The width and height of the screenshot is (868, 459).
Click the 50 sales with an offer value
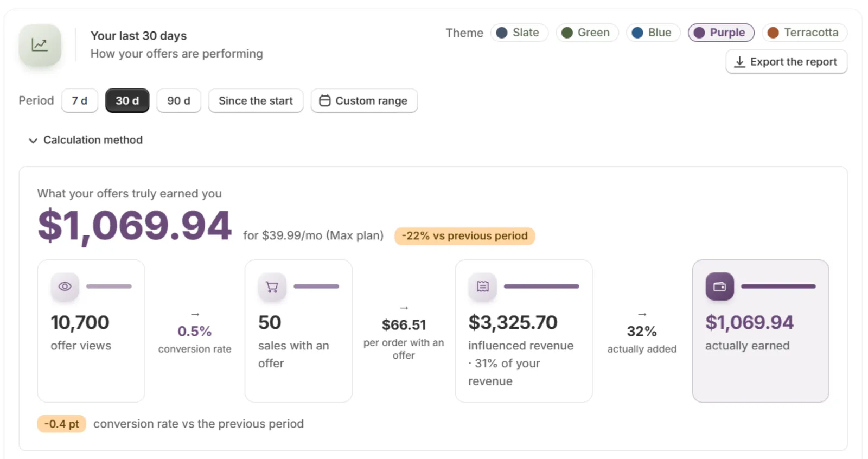coord(270,323)
